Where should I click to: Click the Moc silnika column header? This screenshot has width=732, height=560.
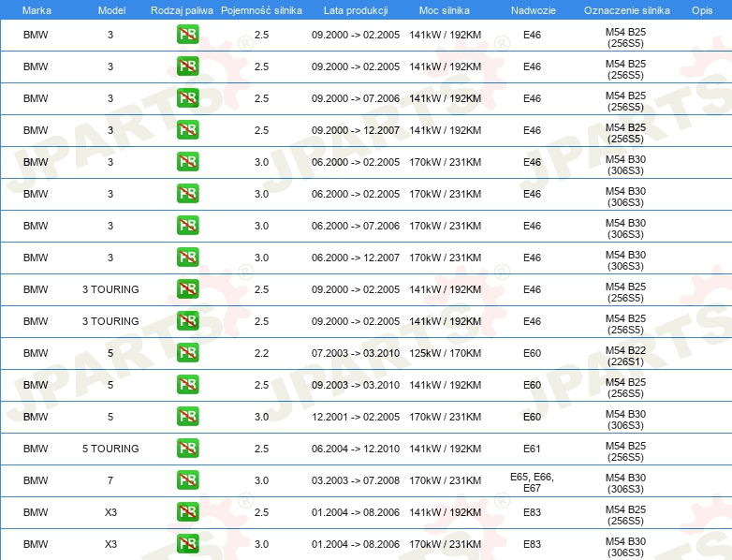pyautogui.click(x=445, y=10)
